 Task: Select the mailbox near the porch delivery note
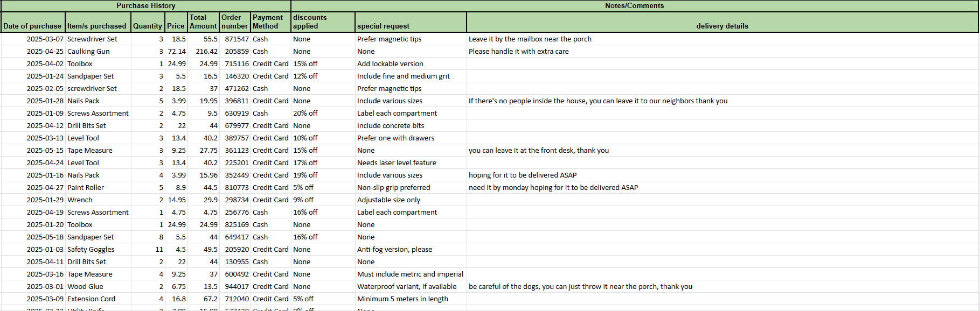pos(530,39)
